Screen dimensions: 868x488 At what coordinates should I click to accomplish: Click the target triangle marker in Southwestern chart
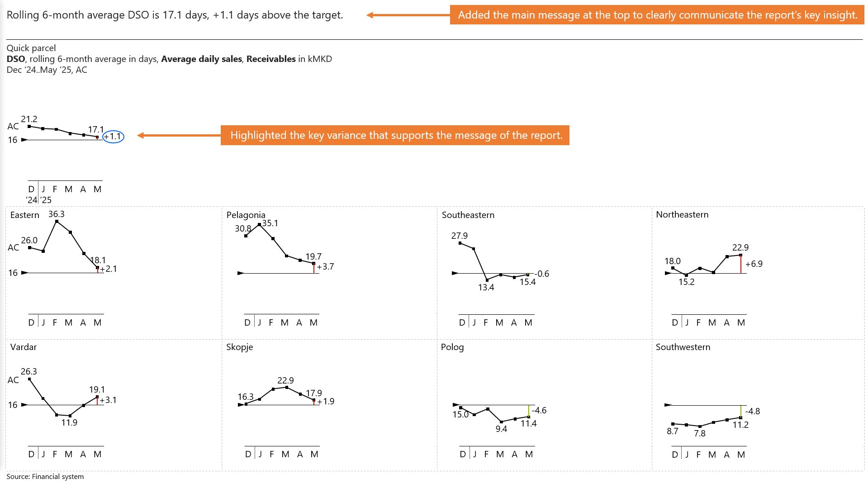668,405
